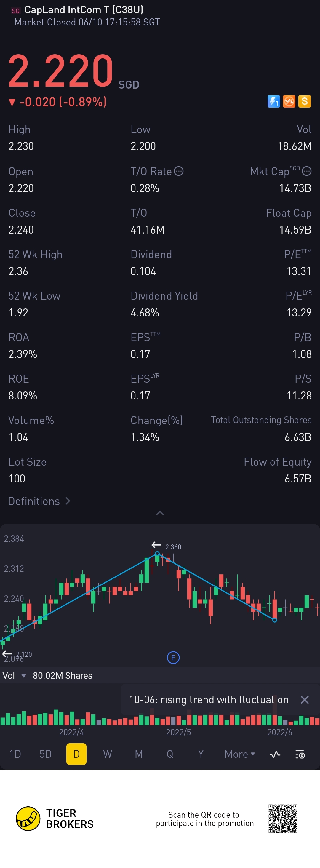320x868 pixels.
Task: Switch chart to 1D intraday view
Action: click(x=15, y=754)
